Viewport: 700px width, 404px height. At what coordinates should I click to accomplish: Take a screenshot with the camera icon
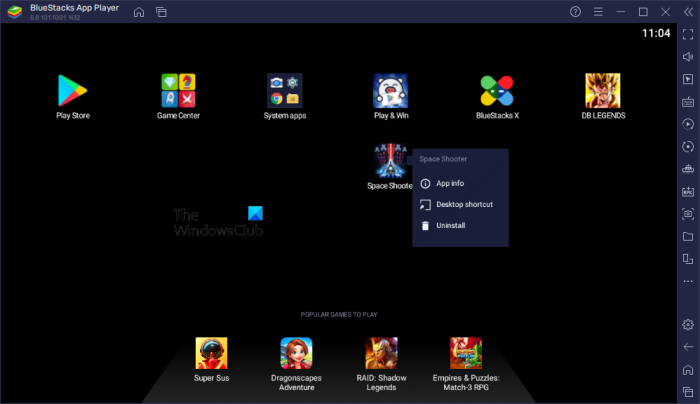688,214
